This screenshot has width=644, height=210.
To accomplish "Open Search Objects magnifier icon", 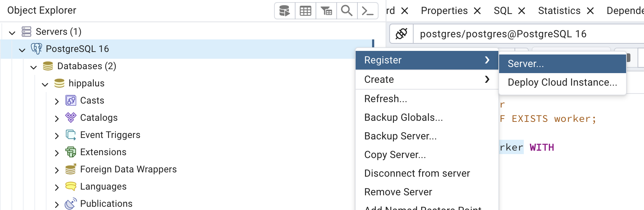I will tap(347, 11).
